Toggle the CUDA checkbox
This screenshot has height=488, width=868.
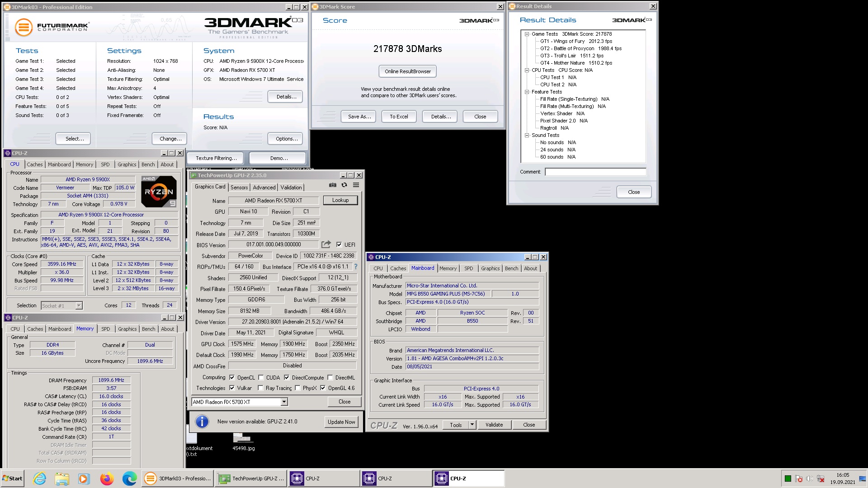(x=261, y=377)
